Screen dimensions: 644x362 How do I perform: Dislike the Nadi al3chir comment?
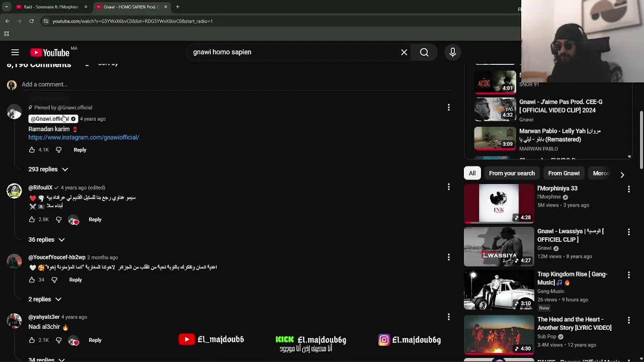pos(58,340)
